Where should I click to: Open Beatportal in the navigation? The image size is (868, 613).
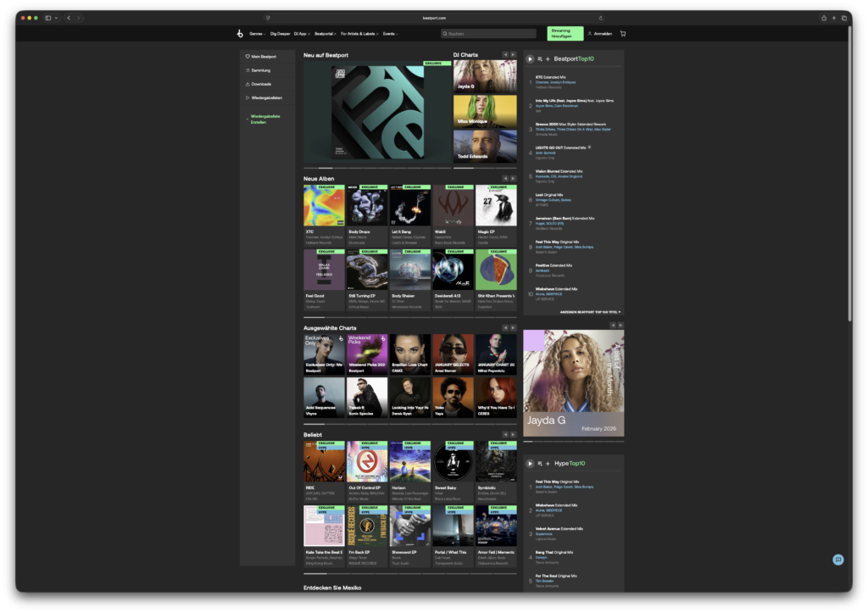[x=325, y=34]
